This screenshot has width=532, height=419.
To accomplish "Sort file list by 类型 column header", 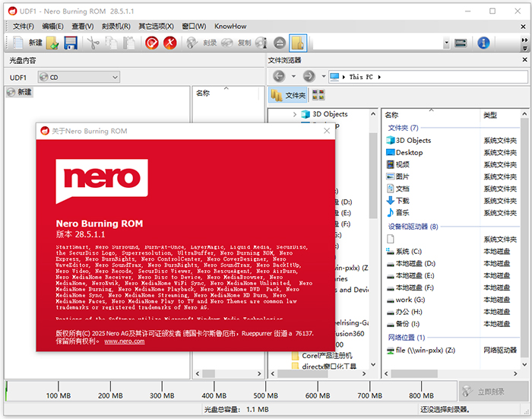I will click(x=490, y=116).
